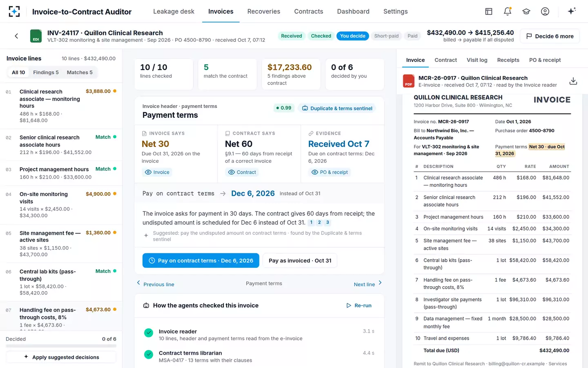This screenshot has height=368, width=588.
Task: Open citation reference 3
Action: click(x=327, y=222)
